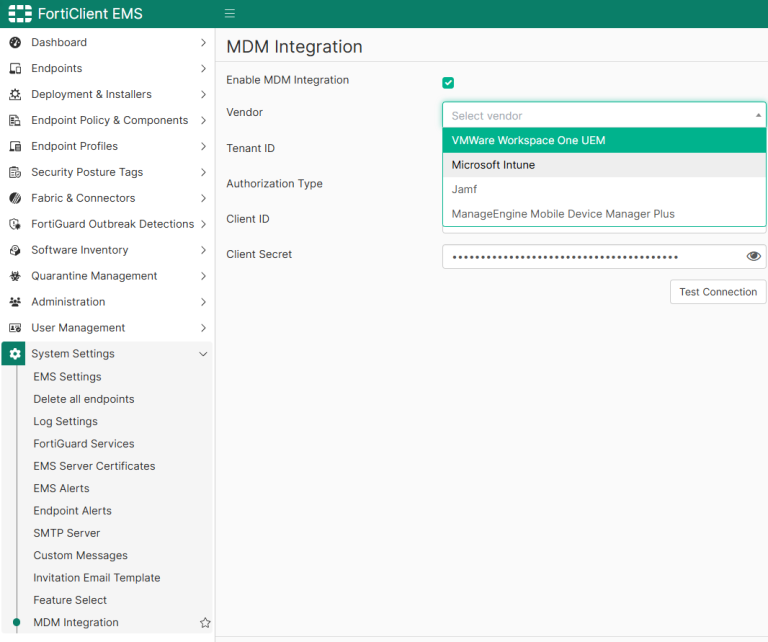Click the FortiClient EMS logo icon

click(x=20, y=14)
